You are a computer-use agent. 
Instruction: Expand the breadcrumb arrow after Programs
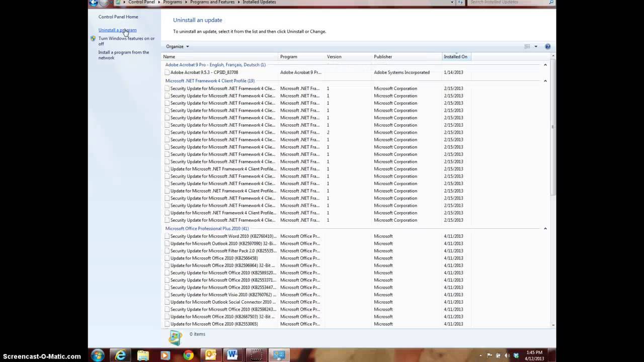point(186,2)
